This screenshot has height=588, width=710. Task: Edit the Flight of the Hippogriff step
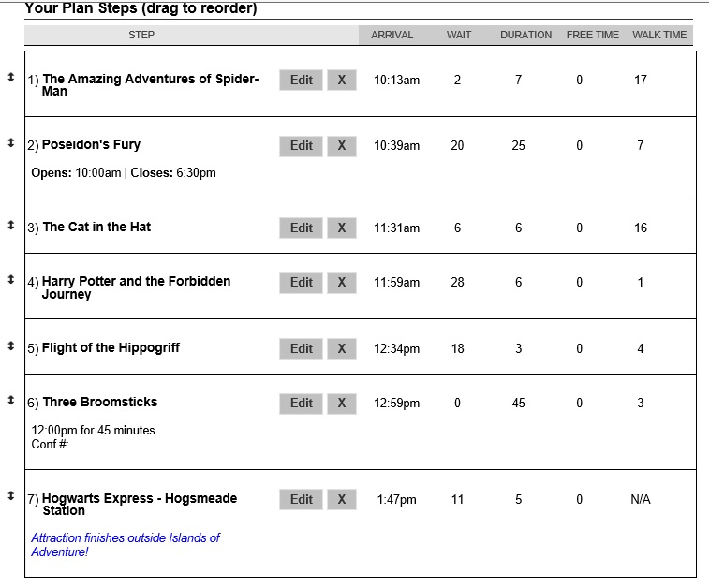[301, 349]
